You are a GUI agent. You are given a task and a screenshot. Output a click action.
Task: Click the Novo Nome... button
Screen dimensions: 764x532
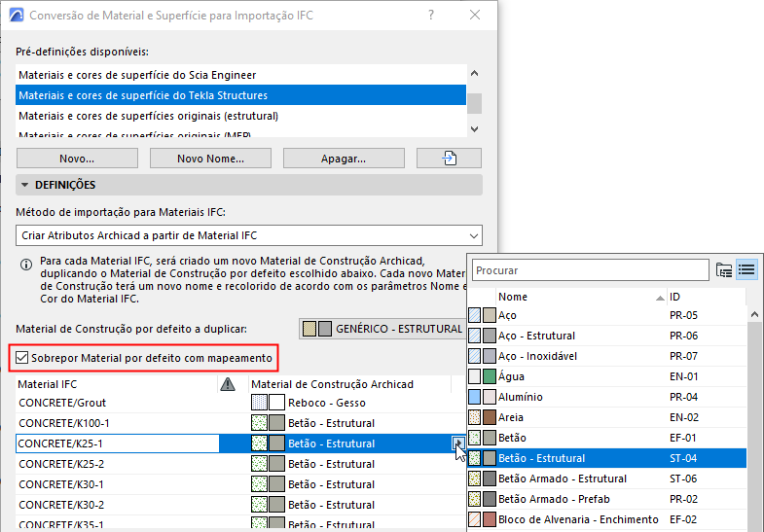(210, 159)
